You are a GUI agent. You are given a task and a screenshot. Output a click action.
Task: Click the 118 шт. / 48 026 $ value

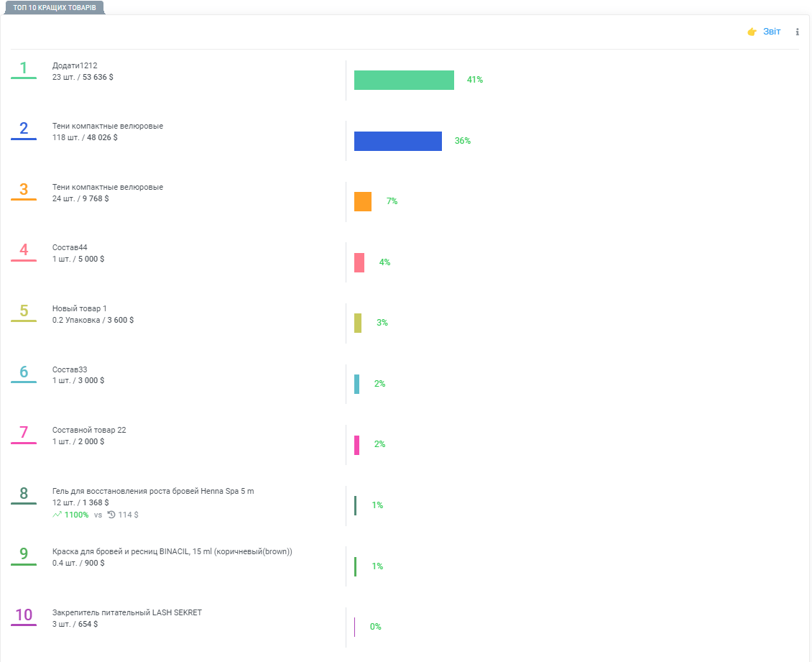[x=85, y=138]
